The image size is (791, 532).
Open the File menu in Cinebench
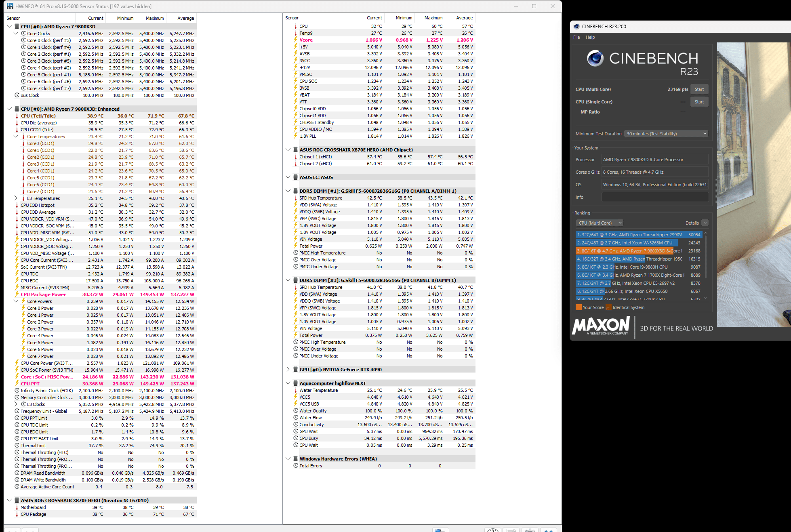[x=576, y=37]
